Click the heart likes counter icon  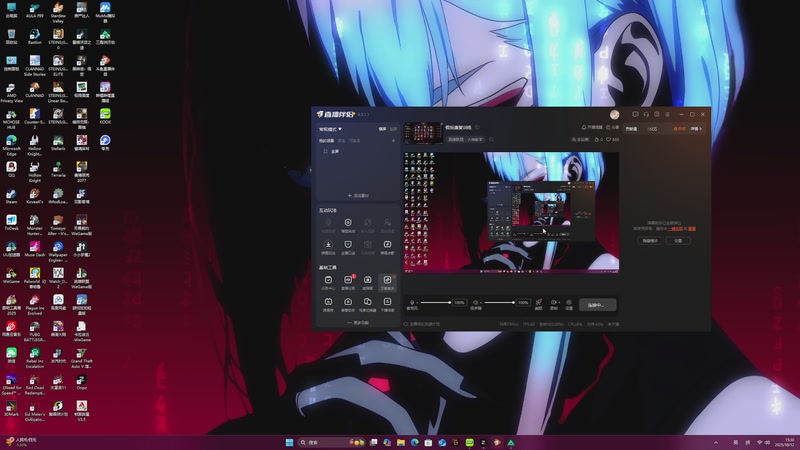pos(609,139)
